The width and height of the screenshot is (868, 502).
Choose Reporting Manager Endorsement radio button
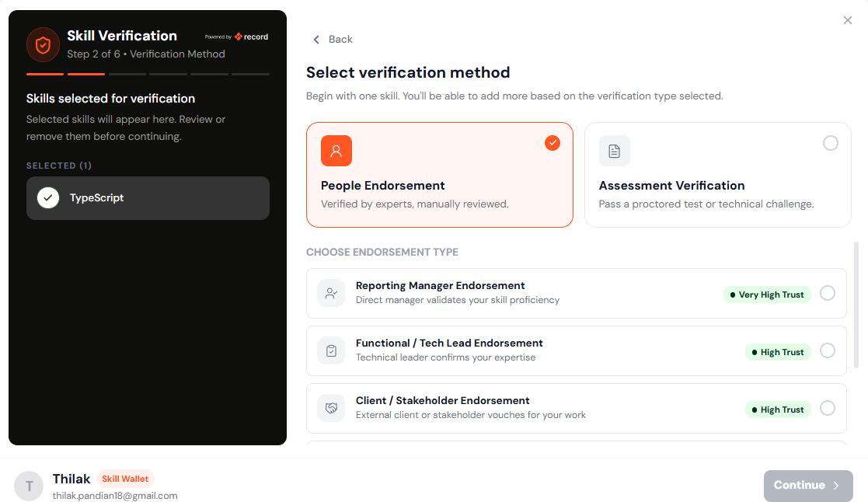pyautogui.click(x=827, y=293)
